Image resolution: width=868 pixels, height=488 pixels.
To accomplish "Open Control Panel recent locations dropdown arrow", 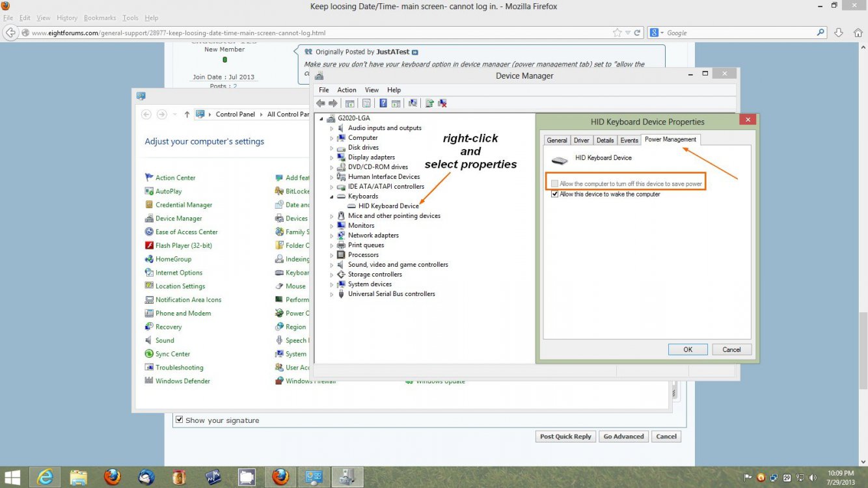I will pyautogui.click(x=174, y=115).
